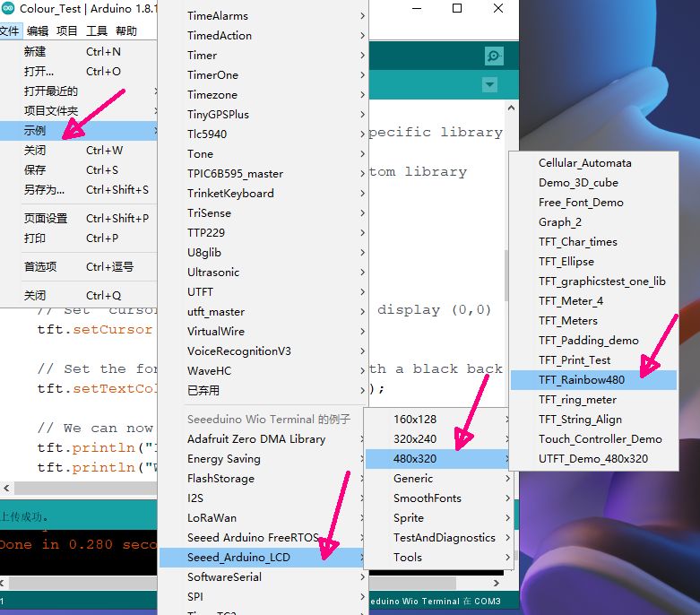Open Touch_Controller_Demo example sketch
700x615 pixels.
coord(593,439)
